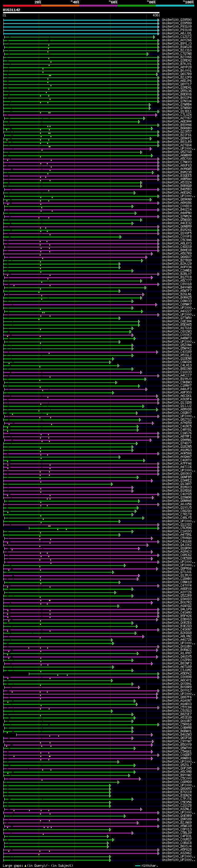The height and width of the screenshot is (868, 197).
Task: Select the UniRef100_Q6S7R9 label
Action: click(x=177, y=74)
